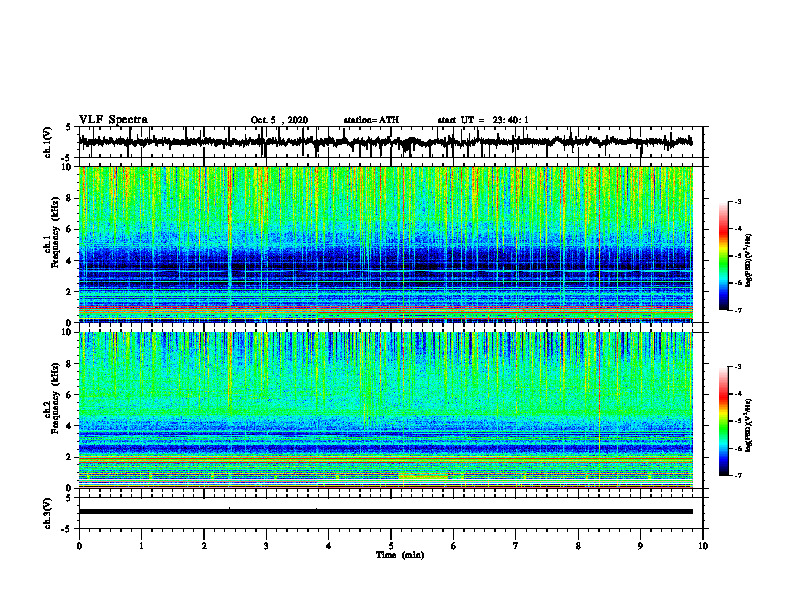
Task: Click the time axis tick label '8'
Action: pyautogui.click(x=578, y=546)
